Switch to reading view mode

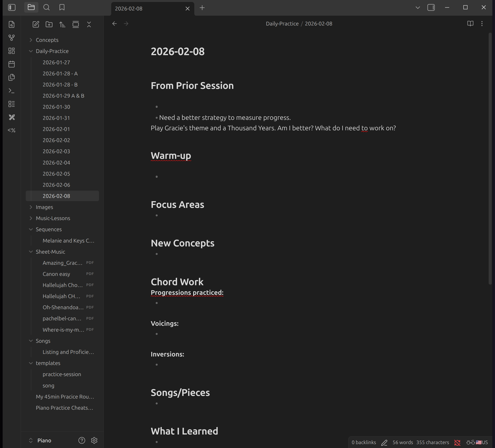point(470,24)
